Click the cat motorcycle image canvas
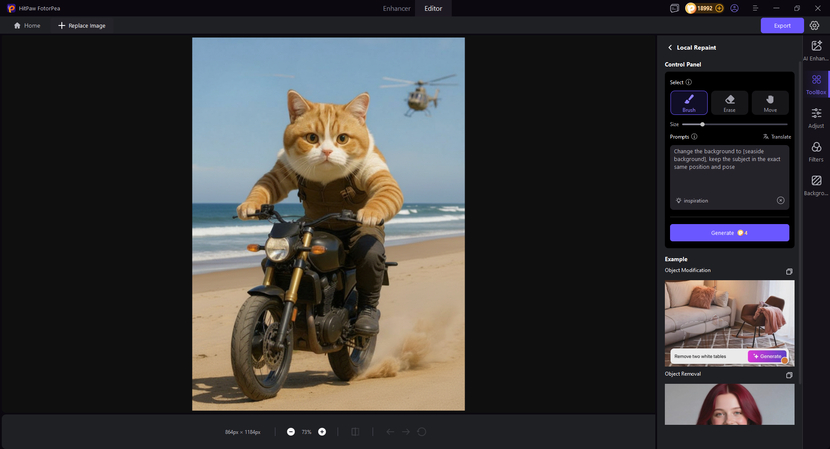 (328, 224)
